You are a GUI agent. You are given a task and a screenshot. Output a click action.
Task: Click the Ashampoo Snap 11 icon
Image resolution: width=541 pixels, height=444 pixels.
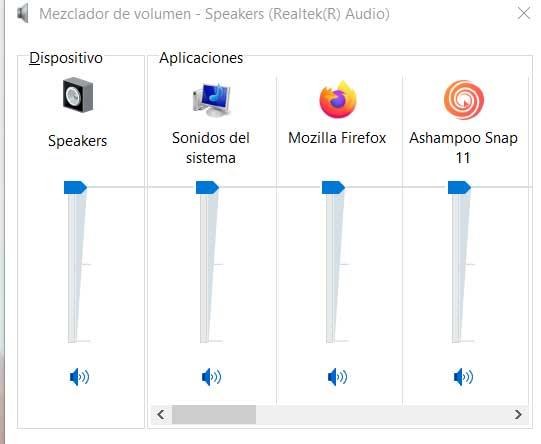tap(464, 100)
